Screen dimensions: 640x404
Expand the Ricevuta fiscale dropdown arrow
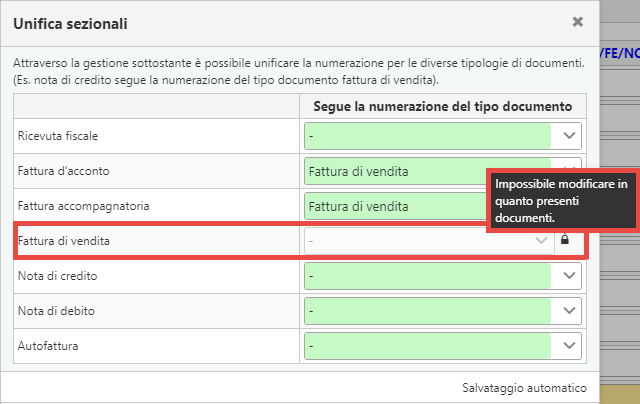pos(569,135)
